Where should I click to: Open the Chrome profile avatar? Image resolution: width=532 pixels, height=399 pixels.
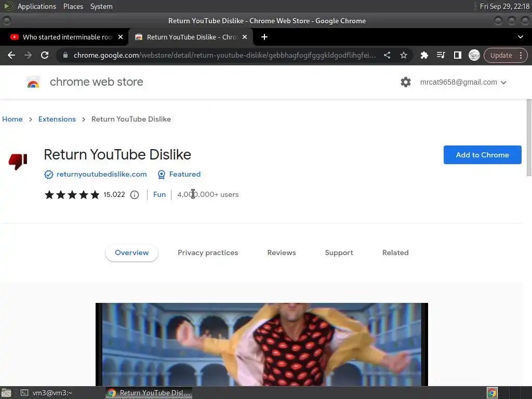(x=474, y=55)
